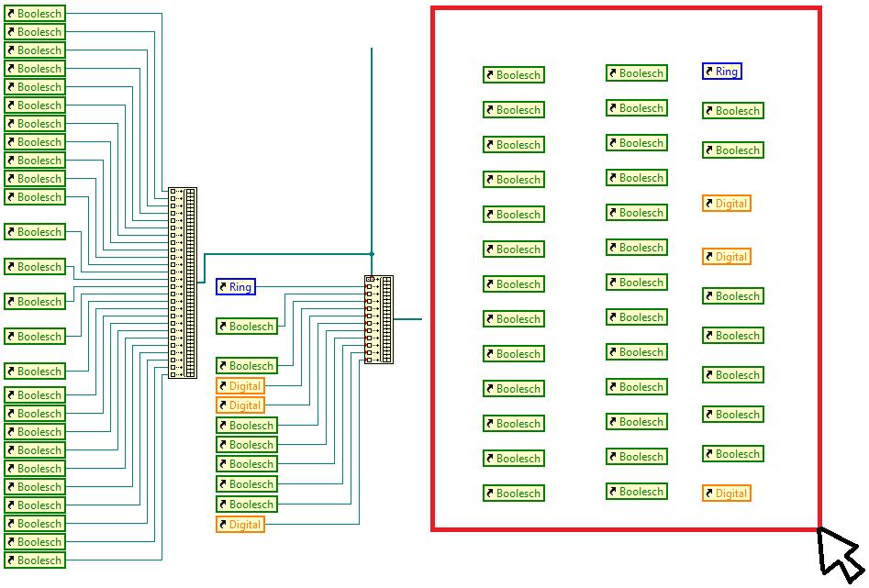Select bottom Boolesch of middle unwired column in red box

click(637, 492)
